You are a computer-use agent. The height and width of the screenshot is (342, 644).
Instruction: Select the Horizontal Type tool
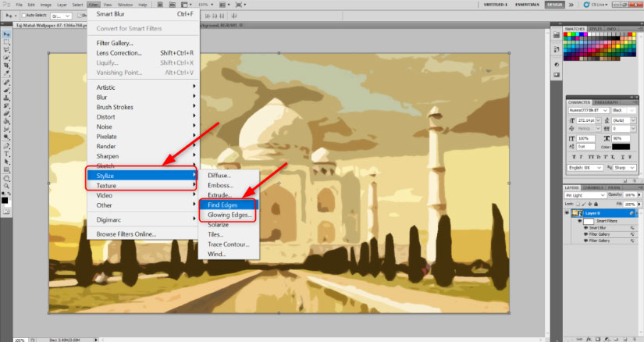[6, 154]
